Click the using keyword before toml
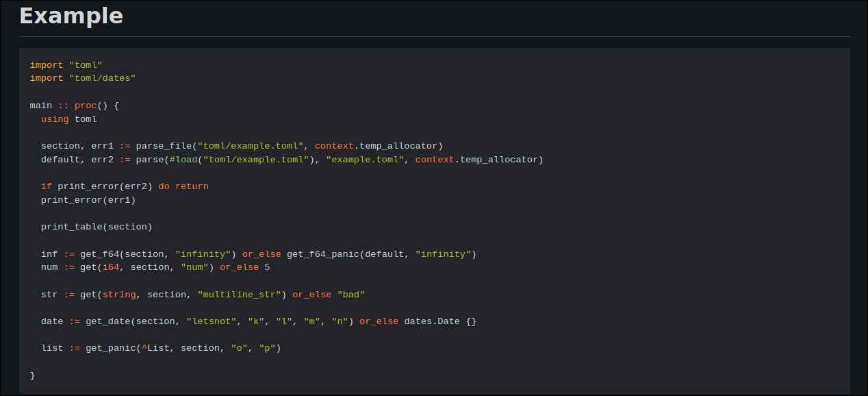Screen dimensions: 868x396 click(55, 119)
